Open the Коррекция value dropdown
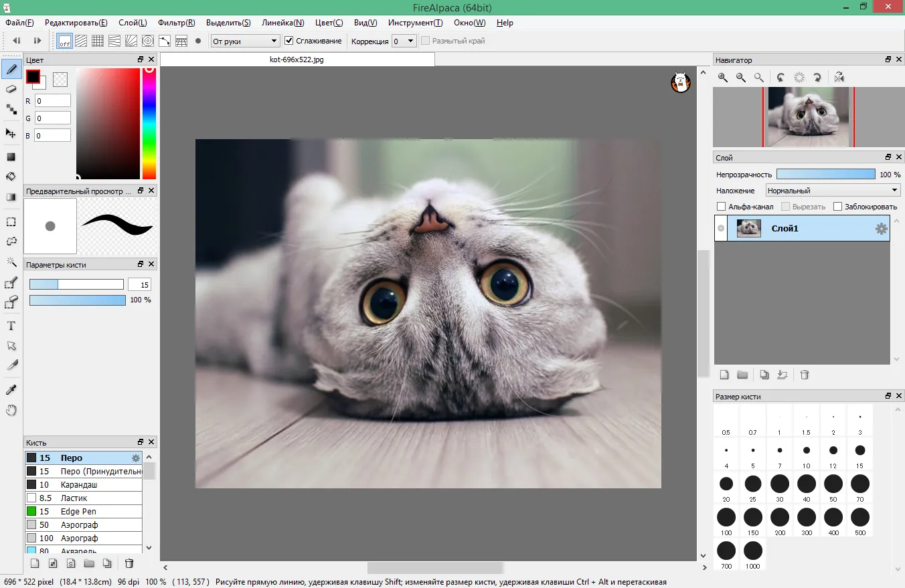This screenshot has width=905, height=588. [404, 41]
